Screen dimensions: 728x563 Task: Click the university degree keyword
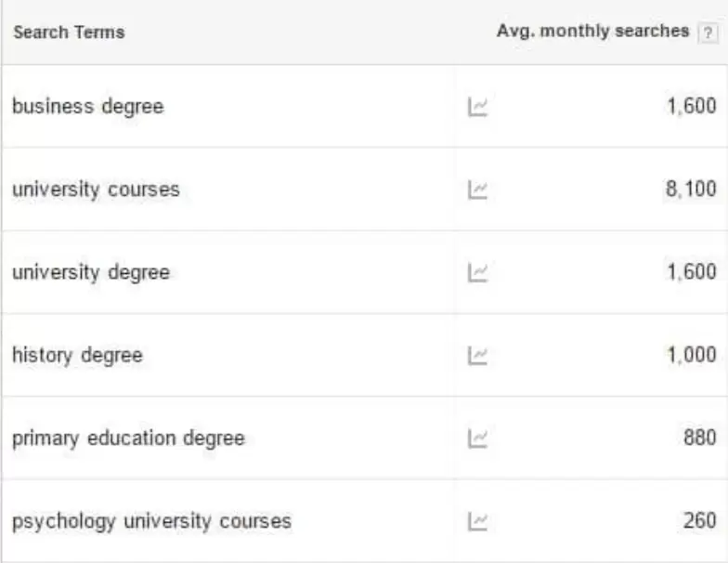pos(91,272)
